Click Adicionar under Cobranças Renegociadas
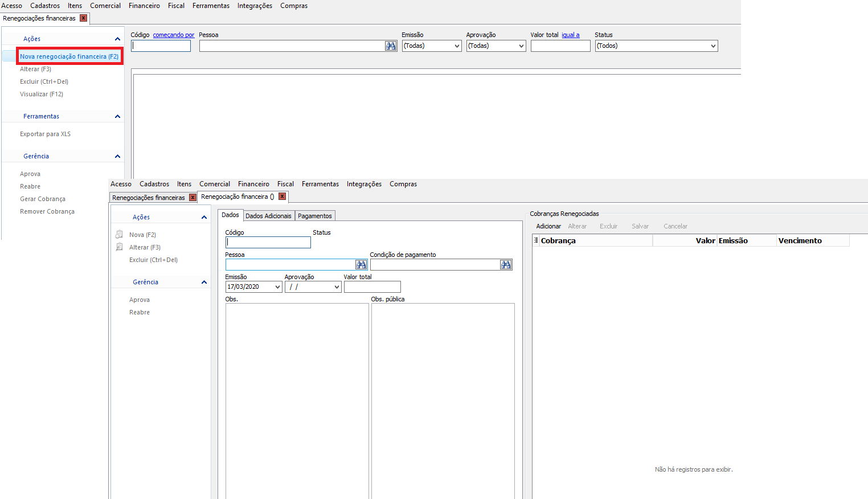The width and height of the screenshot is (868, 499). (x=548, y=226)
